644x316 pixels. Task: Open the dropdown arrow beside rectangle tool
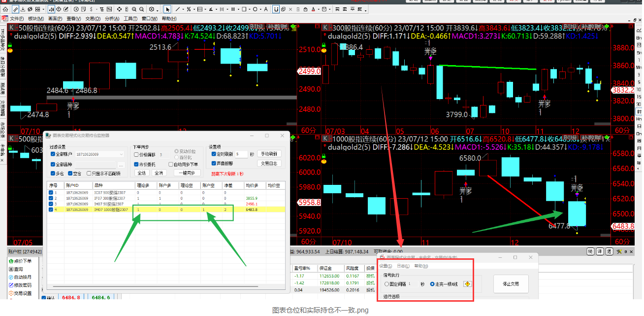click(250, 9)
